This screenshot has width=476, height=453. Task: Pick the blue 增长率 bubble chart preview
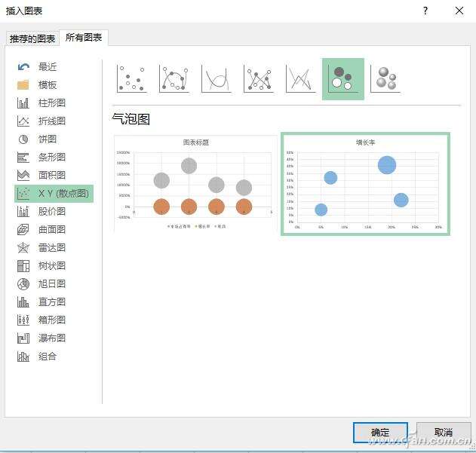pos(365,184)
